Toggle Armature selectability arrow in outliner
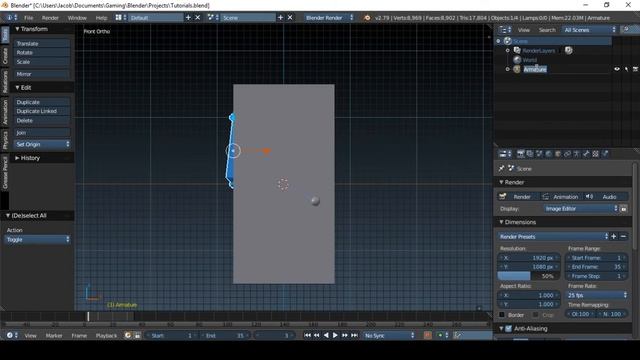The height and width of the screenshot is (360, 640). [626, 69]
